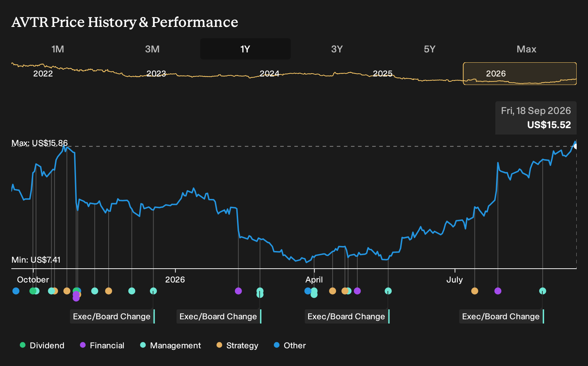This screenshot has height=366, width=588.
Task: Toggle the Financial legend entry
Action: [x=102, y=345]
